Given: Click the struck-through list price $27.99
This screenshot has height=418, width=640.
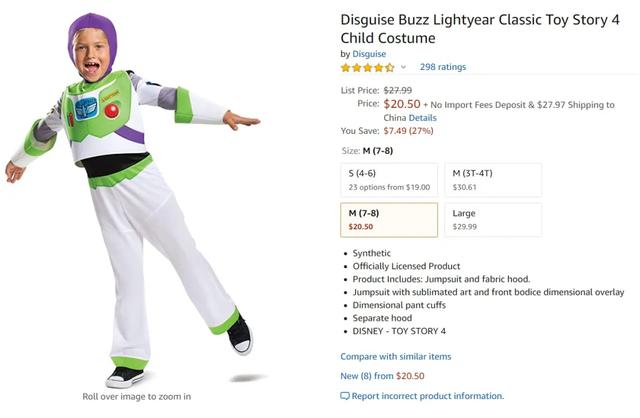Looking at the screenshot, I should [x=398, y=90].
